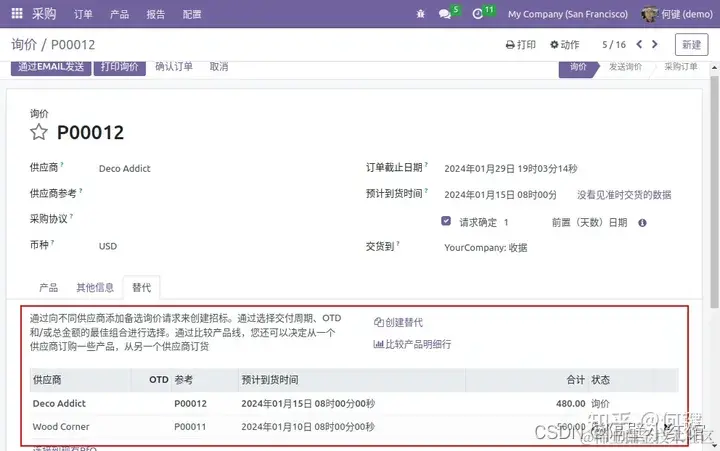Select the 采购订单 status stage
The image size is (720, 451).
click(681, 67)
